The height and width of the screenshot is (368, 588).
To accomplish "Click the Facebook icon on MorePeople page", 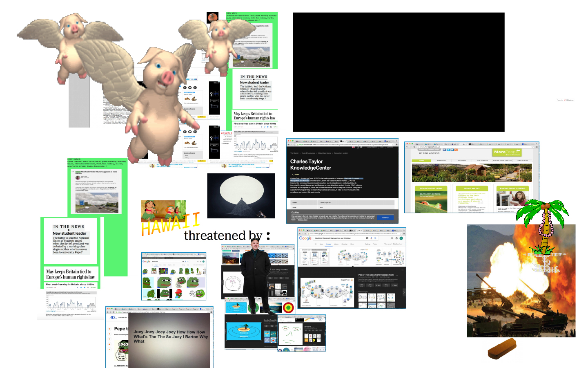I will [444, 150].
